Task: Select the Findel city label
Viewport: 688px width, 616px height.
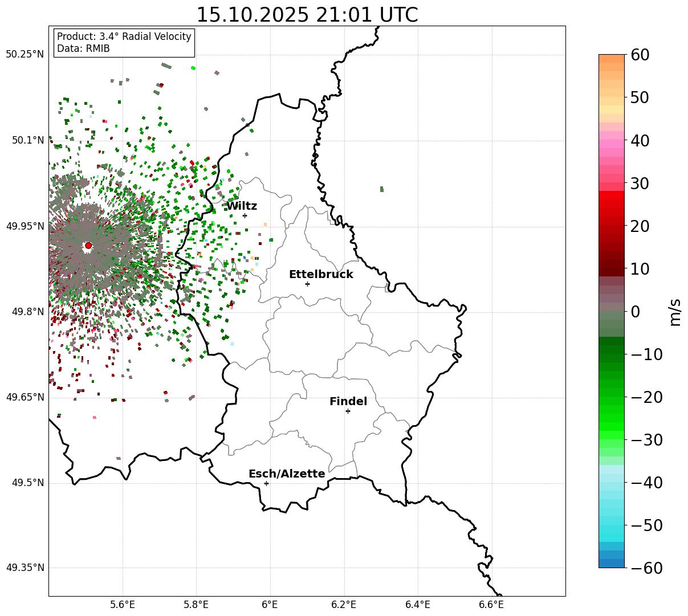Action: [x=348, y=402]
